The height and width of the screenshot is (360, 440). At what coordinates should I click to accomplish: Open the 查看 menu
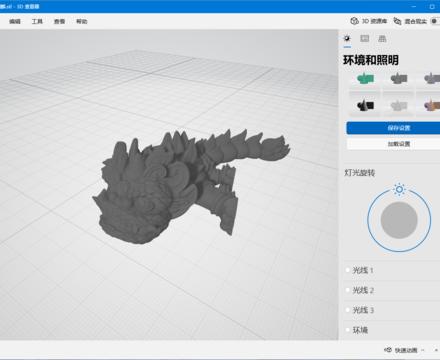59,21
